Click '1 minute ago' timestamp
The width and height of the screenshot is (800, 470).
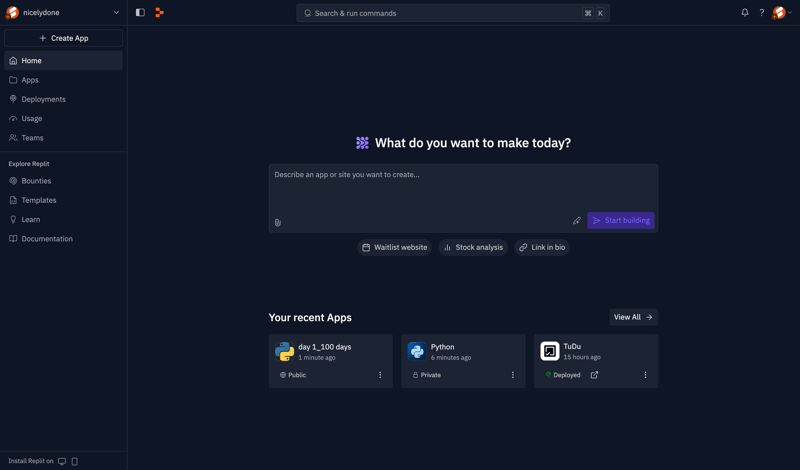(317, 358)
